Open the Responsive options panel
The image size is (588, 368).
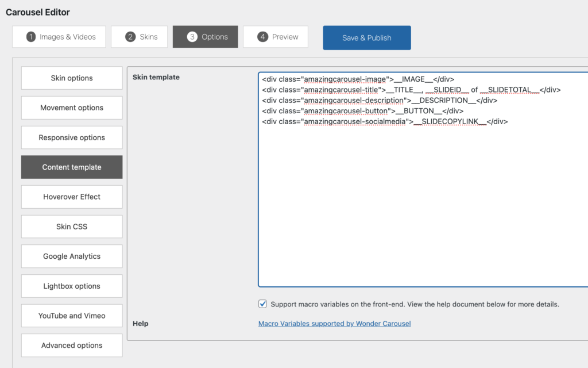click(71, 137)
